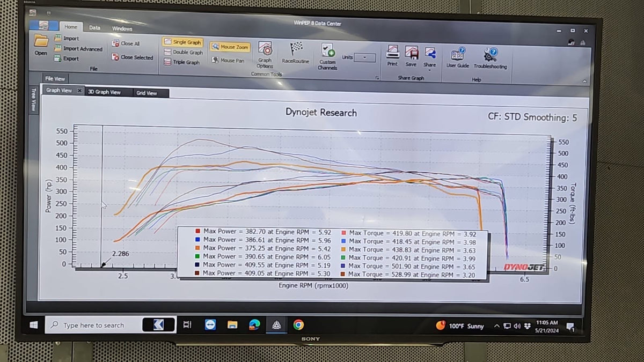644x362 pixels.
Task: Click the taskbar search box
Action: pyautogui.click(x=94, y=325)
